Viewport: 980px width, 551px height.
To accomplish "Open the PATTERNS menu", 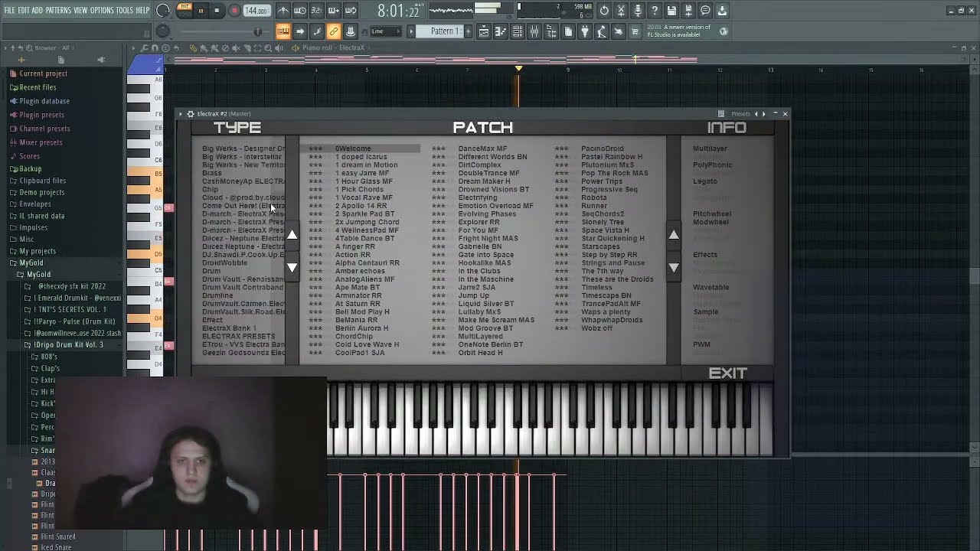I will tap(58, 10).
